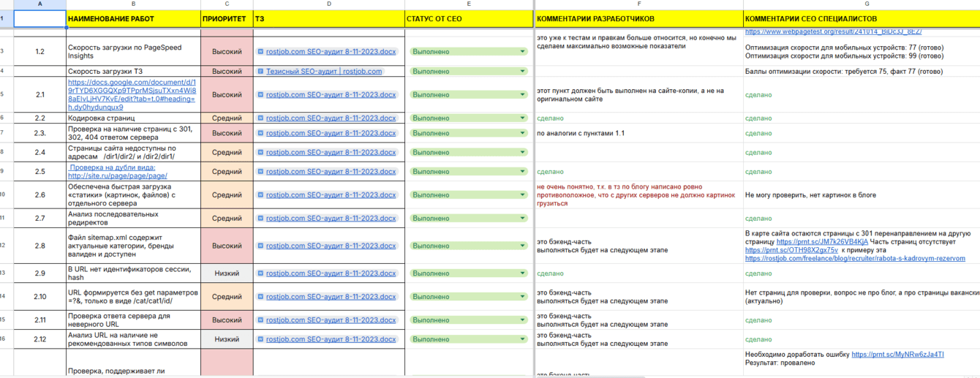This screenshot has width=980, height=378.
Task: Click the Word file icon in row 1.2
Action: pyautogui.click(x=260, y=52)
